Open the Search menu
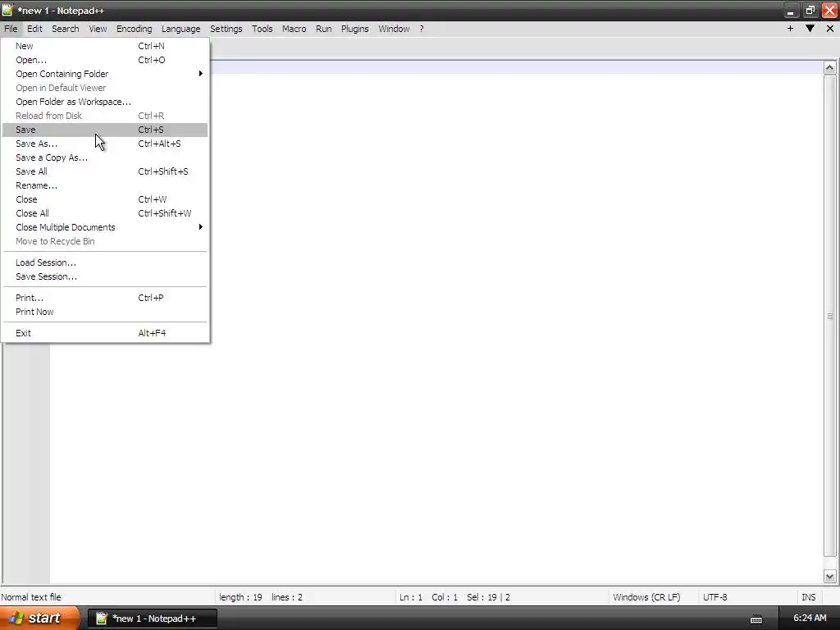The width and height of the screenshot is (840, 630). pos(66,29)
